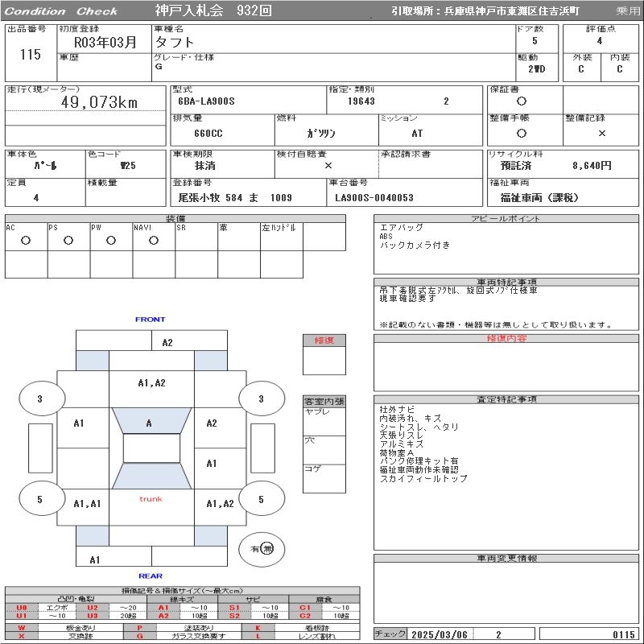Click the rear bumper A1 damage mark

(95, 559)
